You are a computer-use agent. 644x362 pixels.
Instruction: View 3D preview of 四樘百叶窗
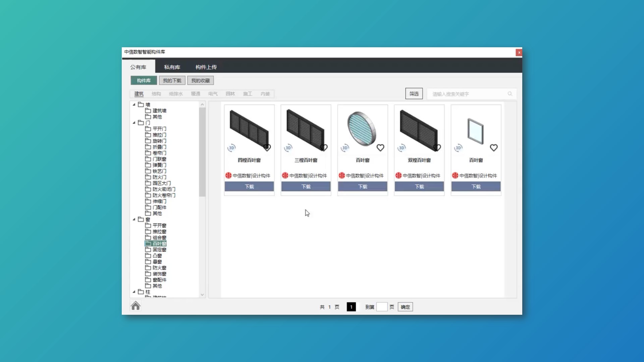(x=231, y=147)
